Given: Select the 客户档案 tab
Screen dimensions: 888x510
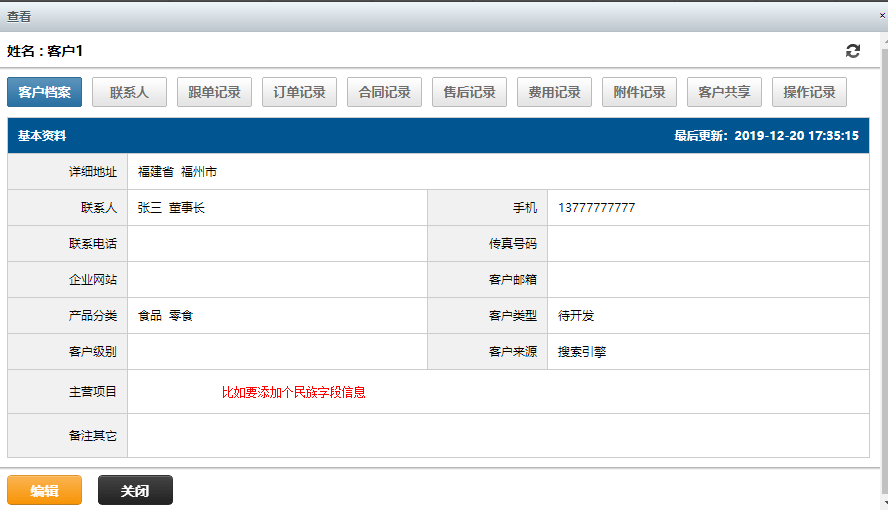Looking at the screenshot, I should point(44,92).
